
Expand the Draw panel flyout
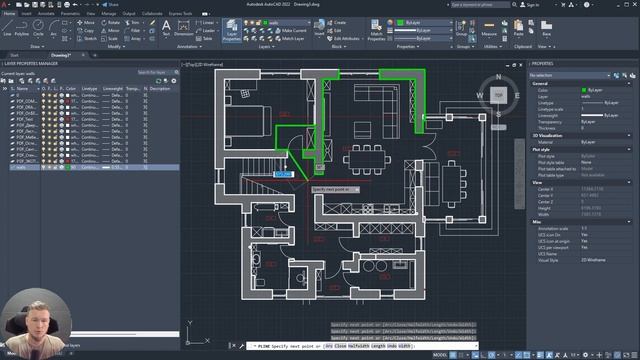(x=38, y=47)
